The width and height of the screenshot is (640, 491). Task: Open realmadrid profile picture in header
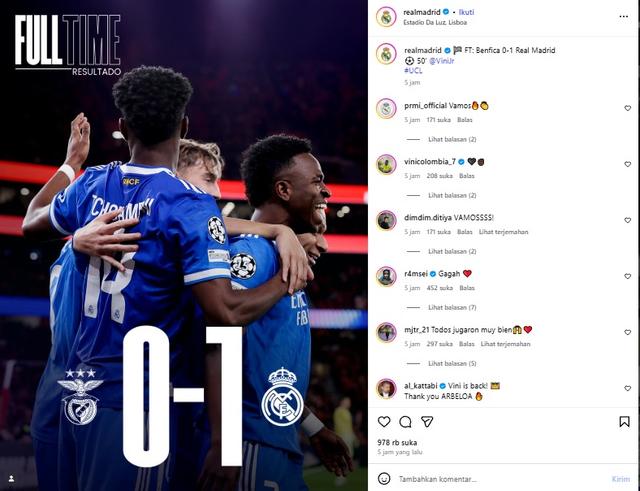coord(386,17)
